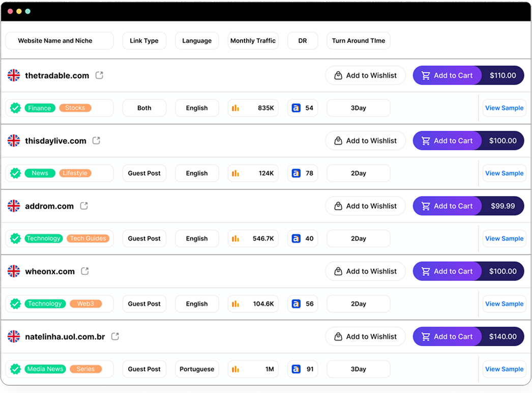Open the Link Type filter
The image size is (532, 393).
[x=144, y=41]
